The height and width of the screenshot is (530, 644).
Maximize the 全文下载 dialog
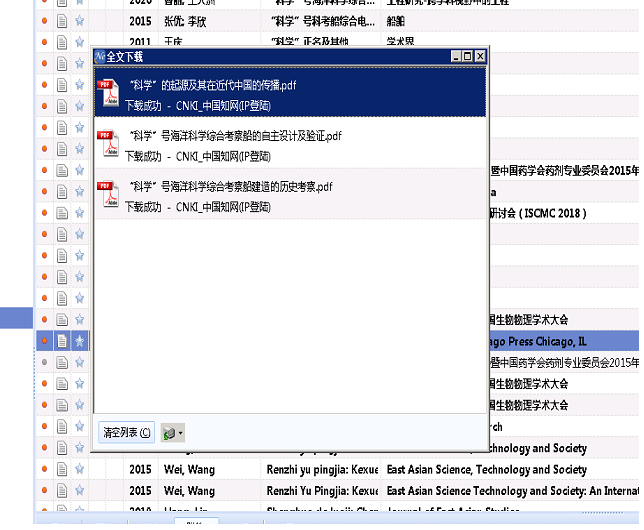point(467,56)
